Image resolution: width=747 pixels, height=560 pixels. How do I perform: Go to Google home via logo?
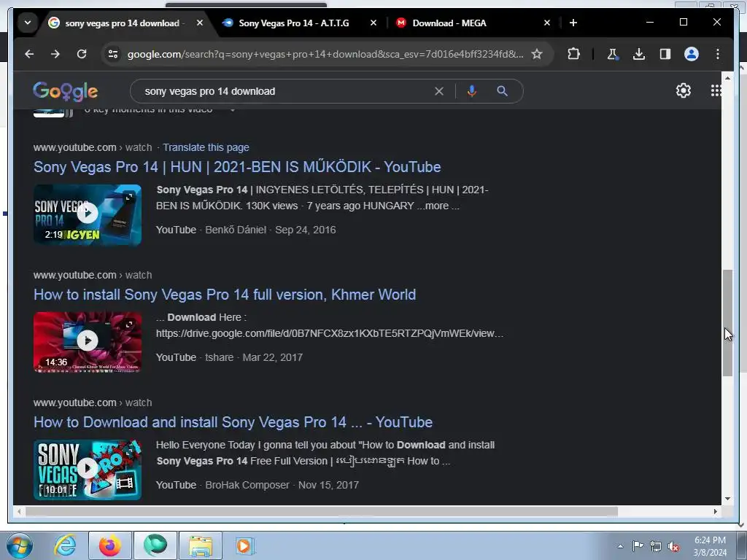point(65,91)
